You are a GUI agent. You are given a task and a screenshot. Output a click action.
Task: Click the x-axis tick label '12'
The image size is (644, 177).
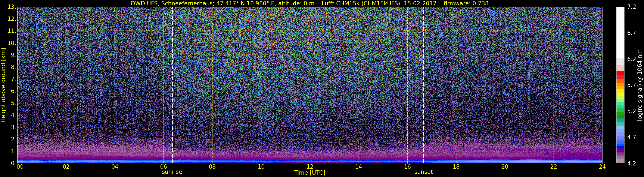pyautogui.click(x=310, y=167)
